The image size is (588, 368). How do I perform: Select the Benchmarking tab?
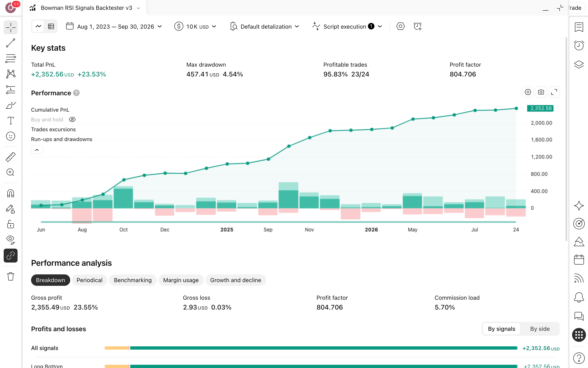(x=133, y=280)
